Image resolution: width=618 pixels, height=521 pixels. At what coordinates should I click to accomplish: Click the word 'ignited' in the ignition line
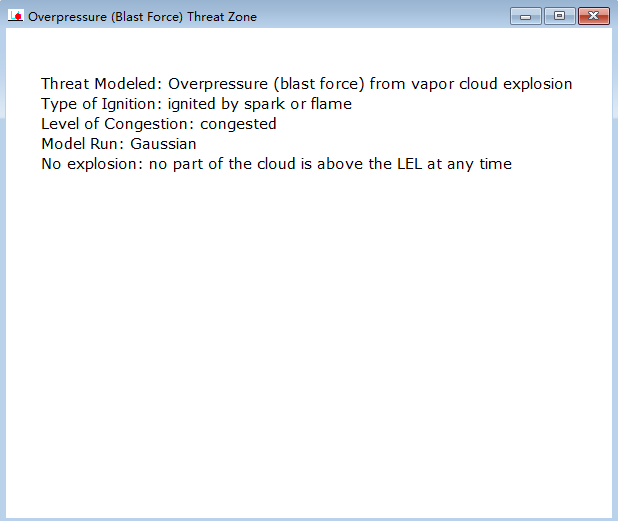[x=192, y=104]
